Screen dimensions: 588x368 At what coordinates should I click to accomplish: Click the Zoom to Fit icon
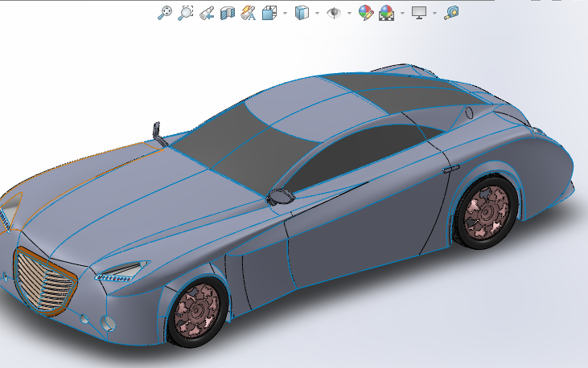165,12
